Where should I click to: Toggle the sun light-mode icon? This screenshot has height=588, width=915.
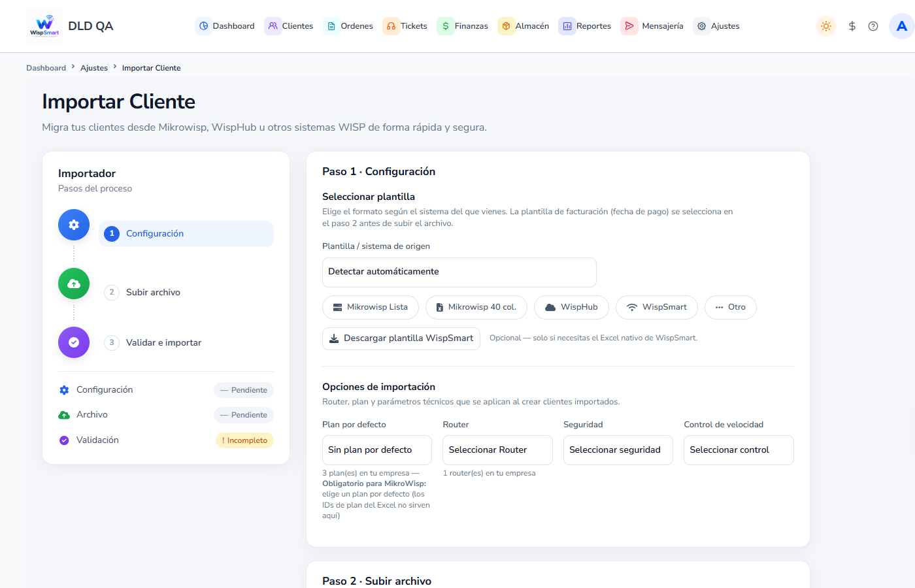click(x=826, y=26)
